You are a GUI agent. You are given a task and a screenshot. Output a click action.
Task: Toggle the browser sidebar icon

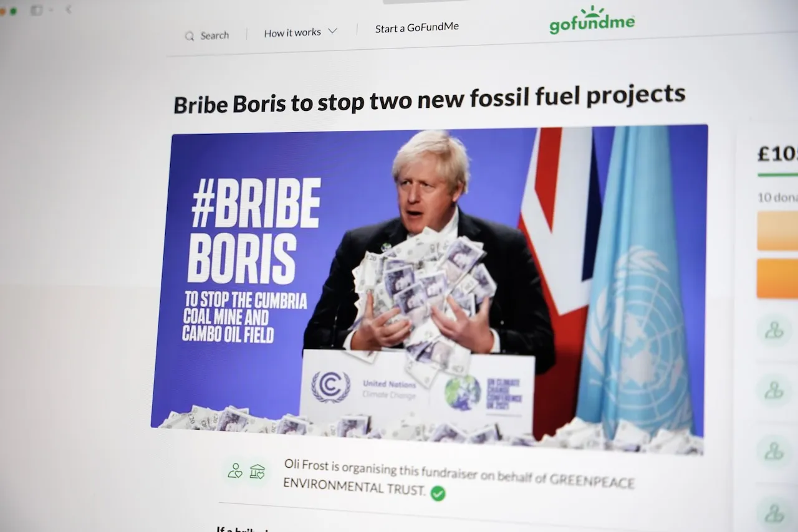coord(37,11)
